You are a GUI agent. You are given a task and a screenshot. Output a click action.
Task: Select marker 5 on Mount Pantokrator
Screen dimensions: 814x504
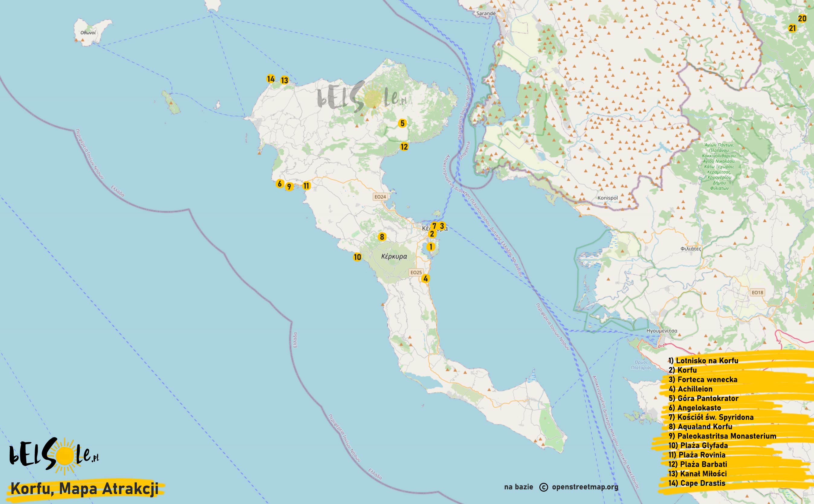point(402,123)
